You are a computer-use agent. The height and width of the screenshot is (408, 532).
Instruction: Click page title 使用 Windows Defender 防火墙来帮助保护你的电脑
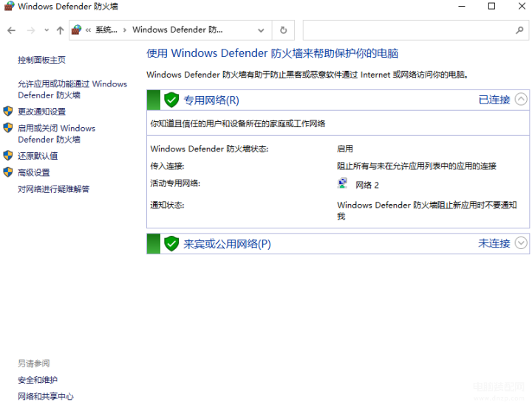[x=273, y=53]
